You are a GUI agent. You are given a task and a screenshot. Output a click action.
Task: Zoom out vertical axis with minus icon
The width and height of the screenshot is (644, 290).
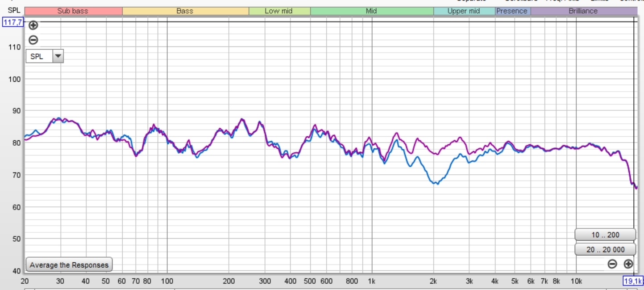pyautogui.click(x=33, y=40)
